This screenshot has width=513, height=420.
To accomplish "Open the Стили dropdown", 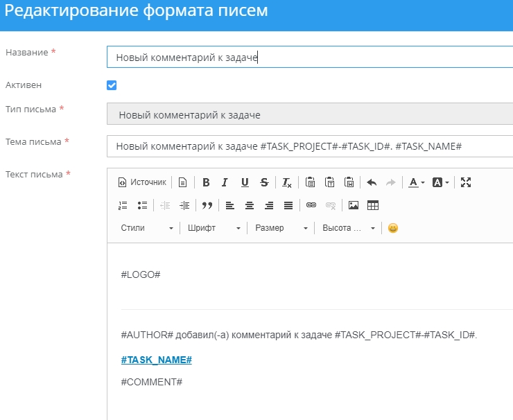I will coord(147,228).
